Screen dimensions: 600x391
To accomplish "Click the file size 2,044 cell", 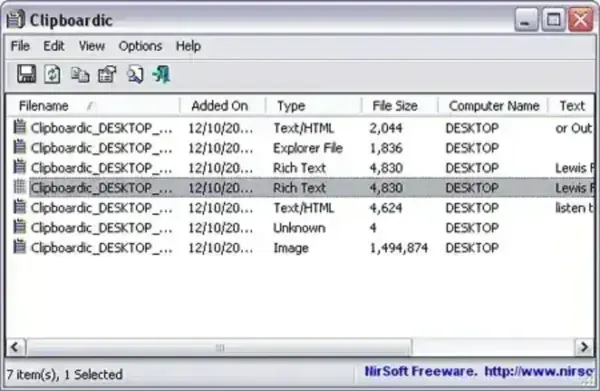I will pos(386,128).
